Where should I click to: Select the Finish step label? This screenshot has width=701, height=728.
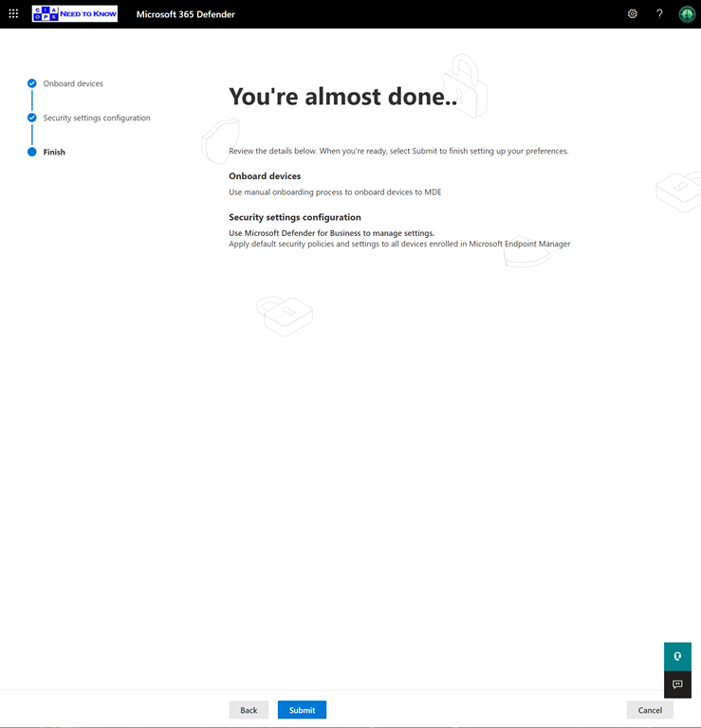54,152
